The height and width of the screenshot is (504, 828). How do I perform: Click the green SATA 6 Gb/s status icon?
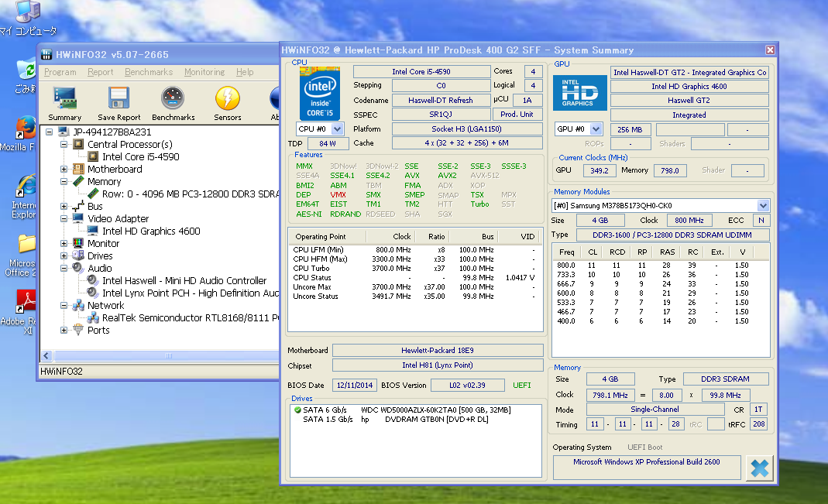[297, 410]
